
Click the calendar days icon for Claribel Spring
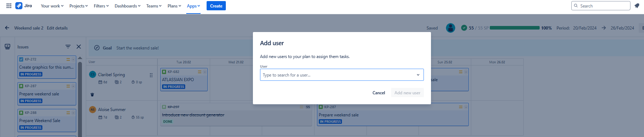(100, 82)
